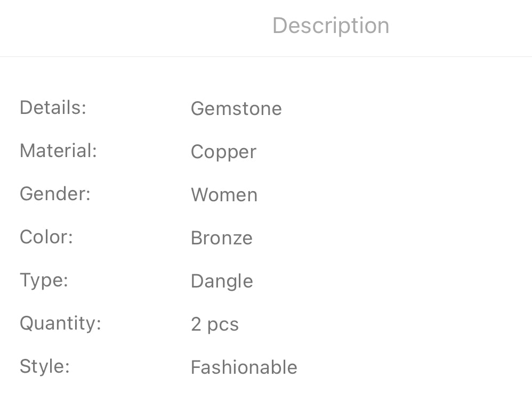
Task: Click the Fashionable style value
Action: (244, 367)
